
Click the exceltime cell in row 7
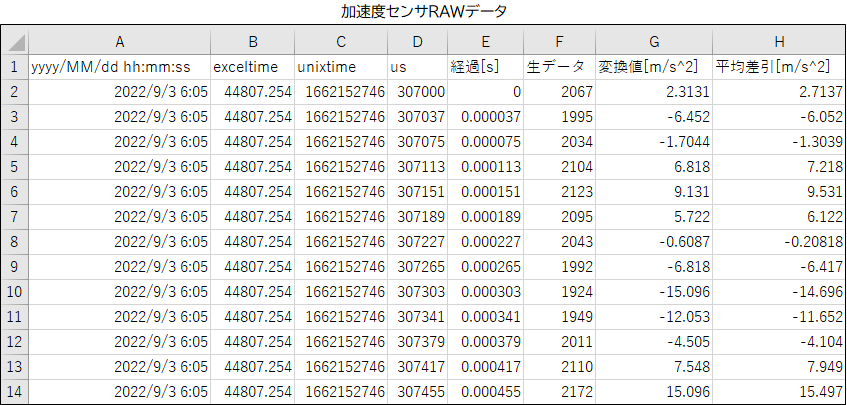coord(253,217)
